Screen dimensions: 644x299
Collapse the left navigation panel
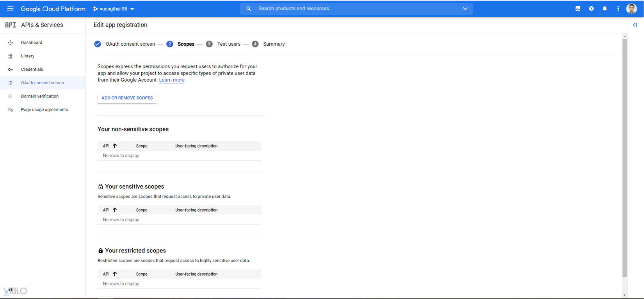(x=10, y=290)
